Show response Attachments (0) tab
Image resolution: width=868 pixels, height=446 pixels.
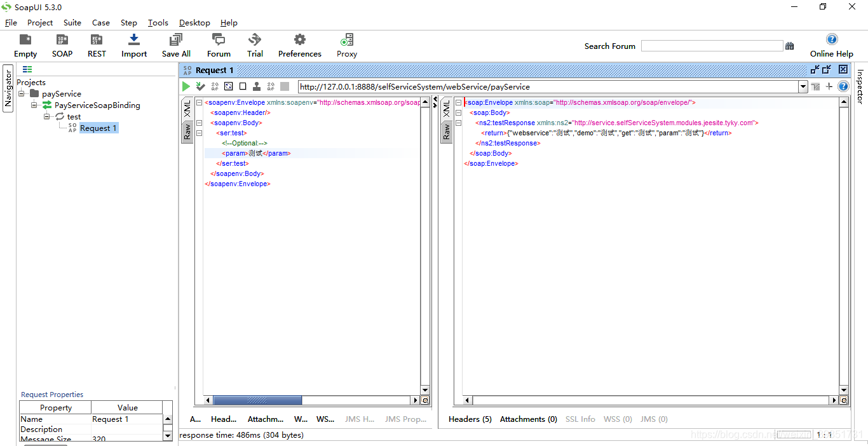[x=529, y=419]
